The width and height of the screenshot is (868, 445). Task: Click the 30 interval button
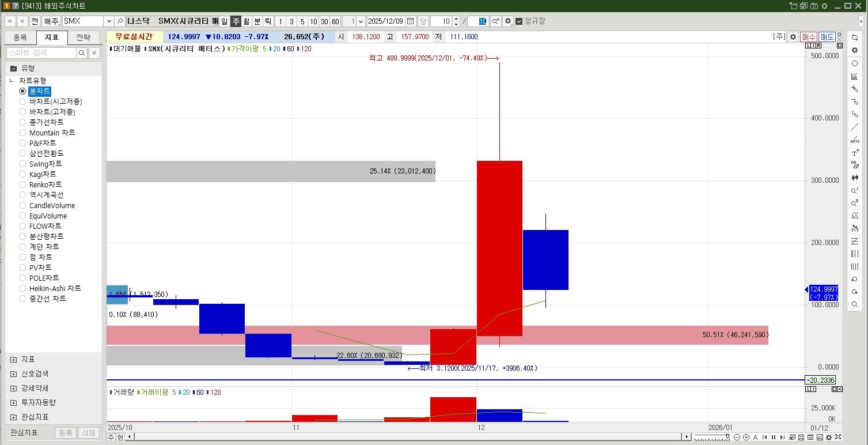pyautogui.click(x=324, y=21)
